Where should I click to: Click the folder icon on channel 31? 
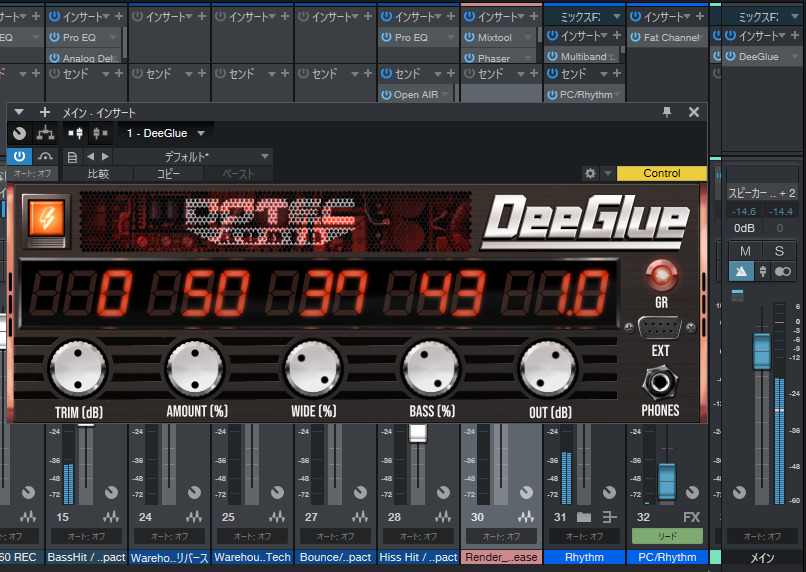tap(584, 517)
